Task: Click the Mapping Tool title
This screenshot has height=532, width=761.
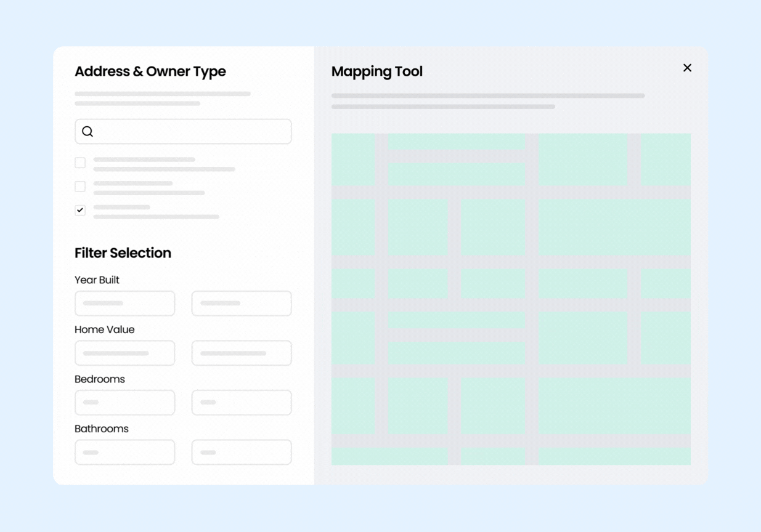Action: pos(376,71)
